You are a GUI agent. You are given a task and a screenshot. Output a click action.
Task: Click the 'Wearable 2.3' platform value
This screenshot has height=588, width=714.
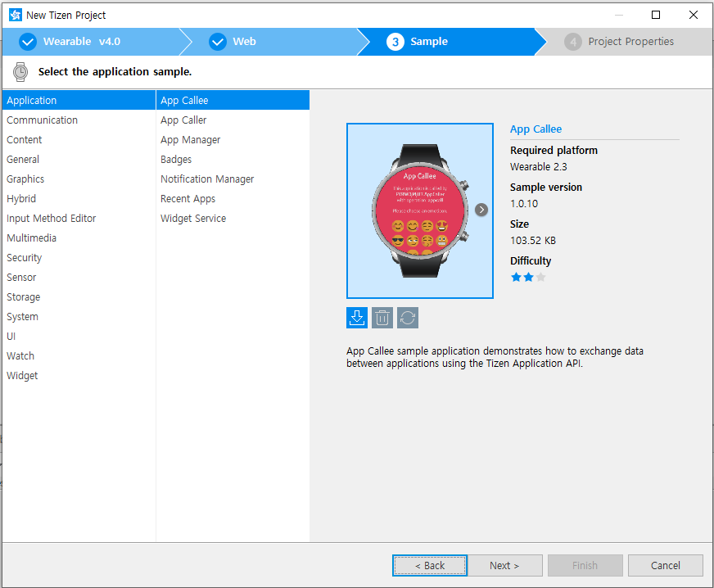[539, 167]
